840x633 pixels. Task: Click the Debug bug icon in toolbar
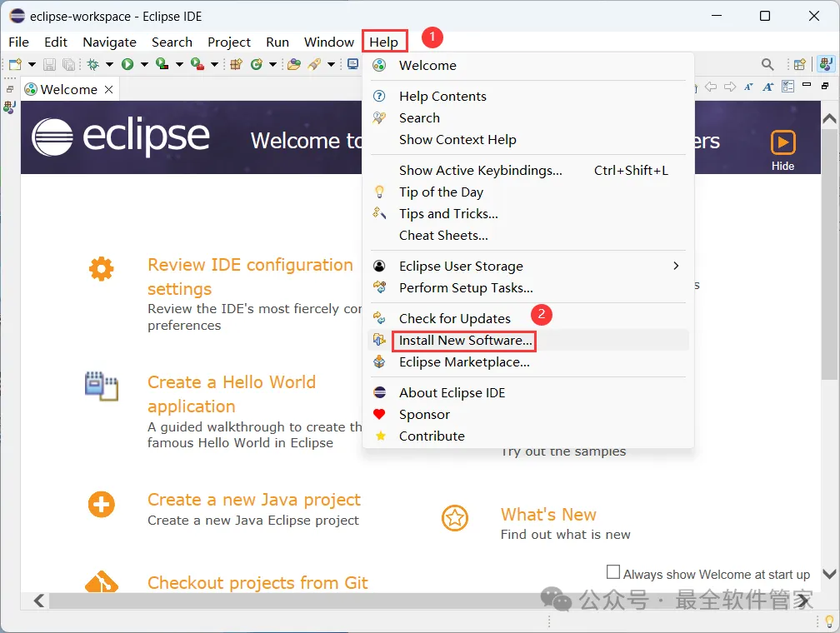click(x=93, y=64)
